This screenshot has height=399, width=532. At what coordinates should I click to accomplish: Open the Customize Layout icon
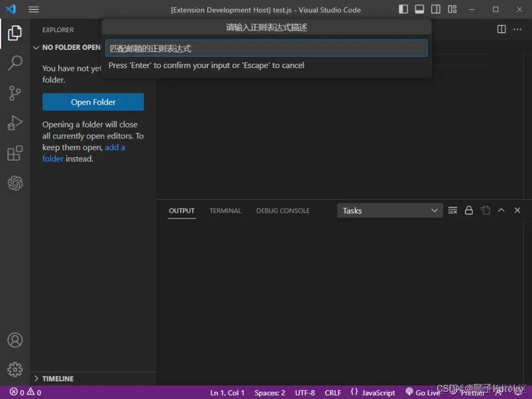[x=452, y=9]
